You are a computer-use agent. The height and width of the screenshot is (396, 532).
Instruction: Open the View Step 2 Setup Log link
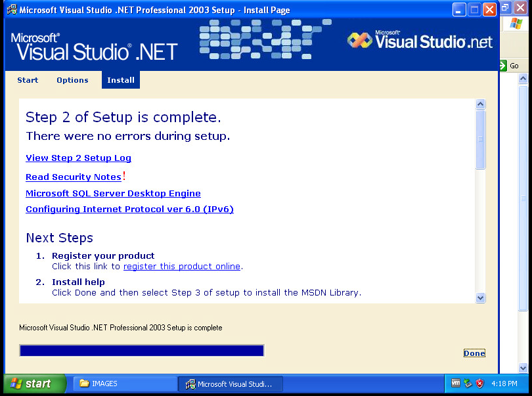click(x=78, y=158)
